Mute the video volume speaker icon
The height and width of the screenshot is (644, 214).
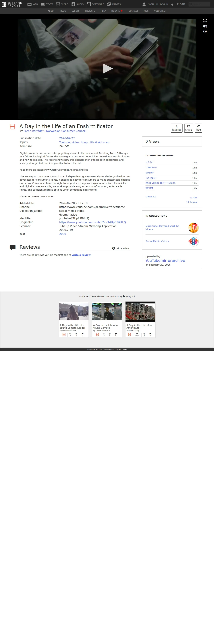click(205, 26)
